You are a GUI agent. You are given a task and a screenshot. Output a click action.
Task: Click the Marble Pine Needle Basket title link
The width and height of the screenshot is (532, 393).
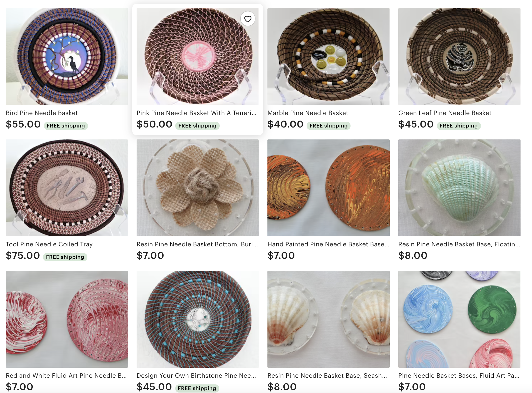[x=308, y=113]
